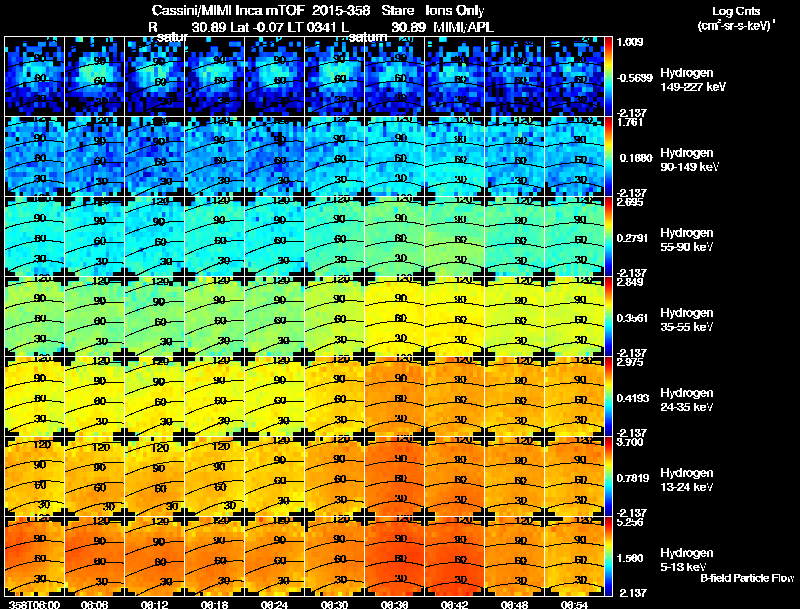
Task: Click the 06:30 time axis label
Action: point(334,604)
